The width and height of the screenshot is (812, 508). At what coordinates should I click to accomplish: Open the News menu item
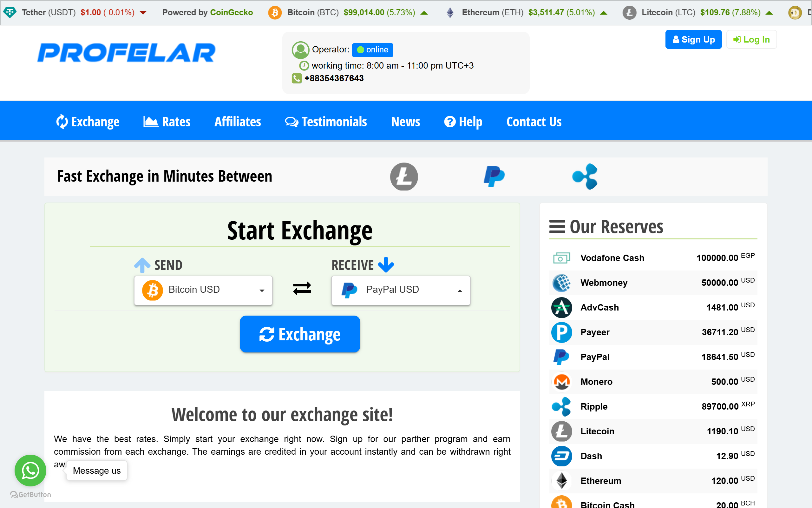coord(405,122)
